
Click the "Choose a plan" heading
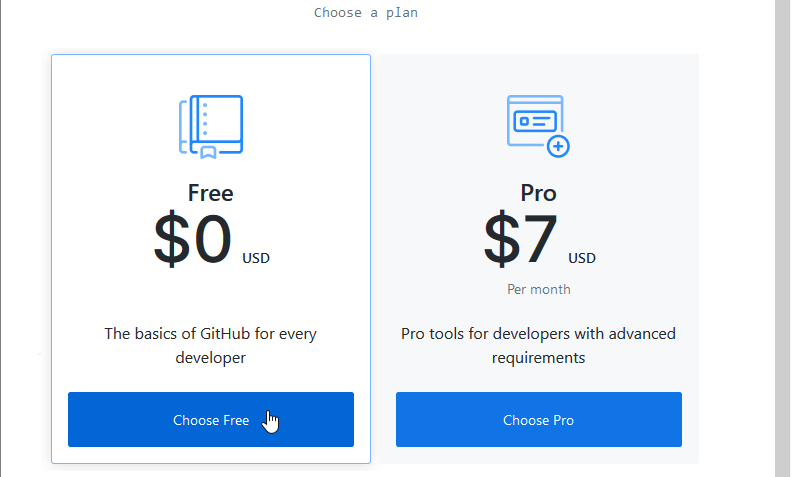(x=366, y=13)
